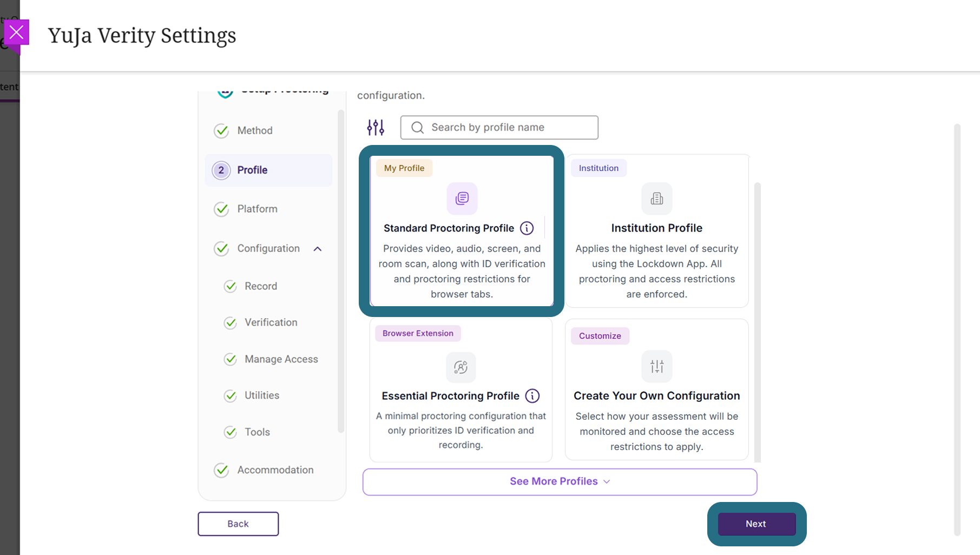Click the Essential Proctoring Profile extension icon
The height and width of the screenshot is (555, 980).
(x=461, y=367)
